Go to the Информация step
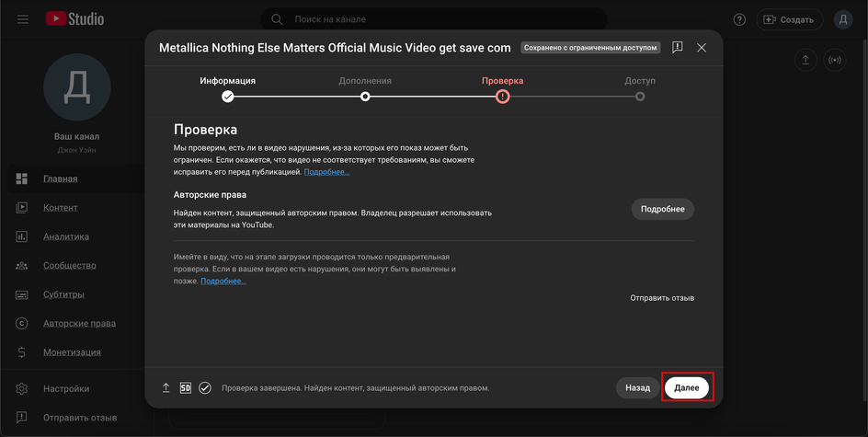The image size is (868, 437). pos(227,81)
